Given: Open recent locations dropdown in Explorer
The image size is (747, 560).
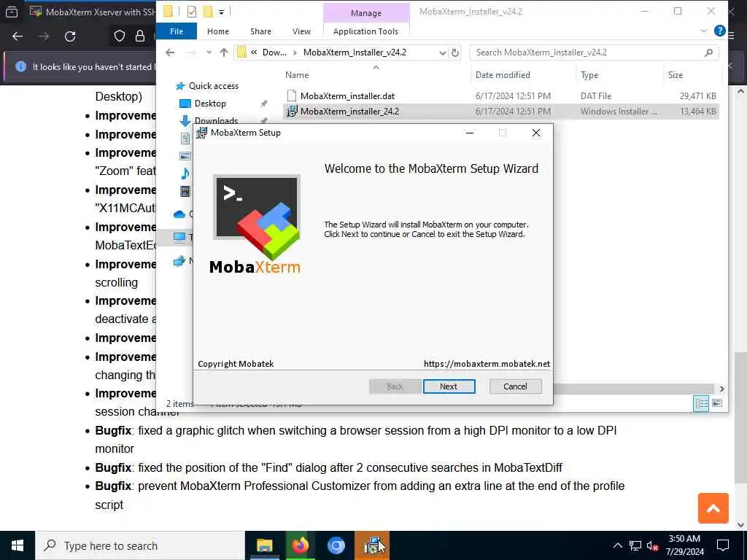Looking at the screenshot, I should [209, 52].
